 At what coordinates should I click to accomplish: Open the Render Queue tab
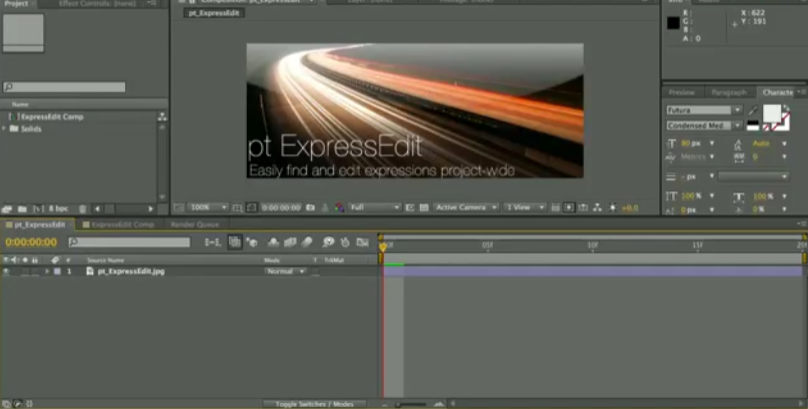[x=195, y=225]
